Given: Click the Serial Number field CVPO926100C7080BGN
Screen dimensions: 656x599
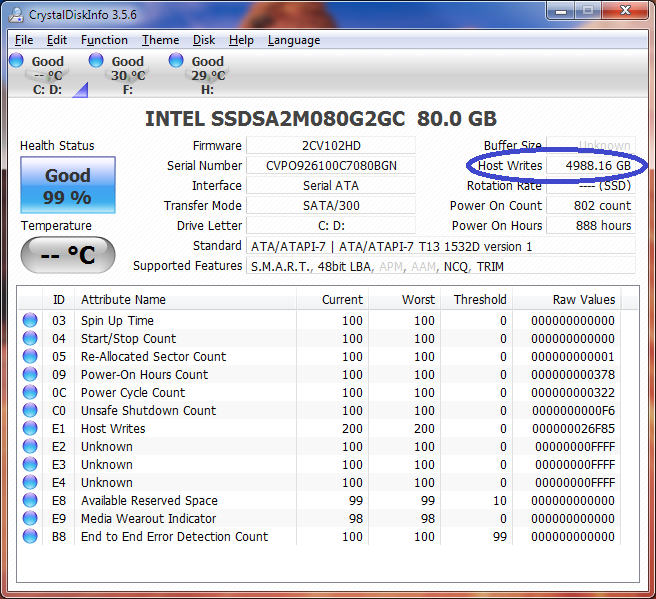Looking at the screenshot, I should click(x=331, y=166).
